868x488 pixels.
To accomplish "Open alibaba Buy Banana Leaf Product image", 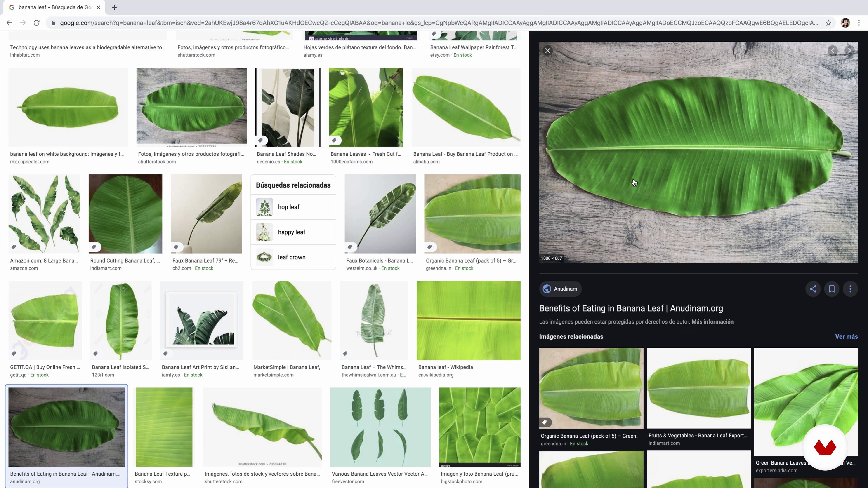I will (466, 107).
